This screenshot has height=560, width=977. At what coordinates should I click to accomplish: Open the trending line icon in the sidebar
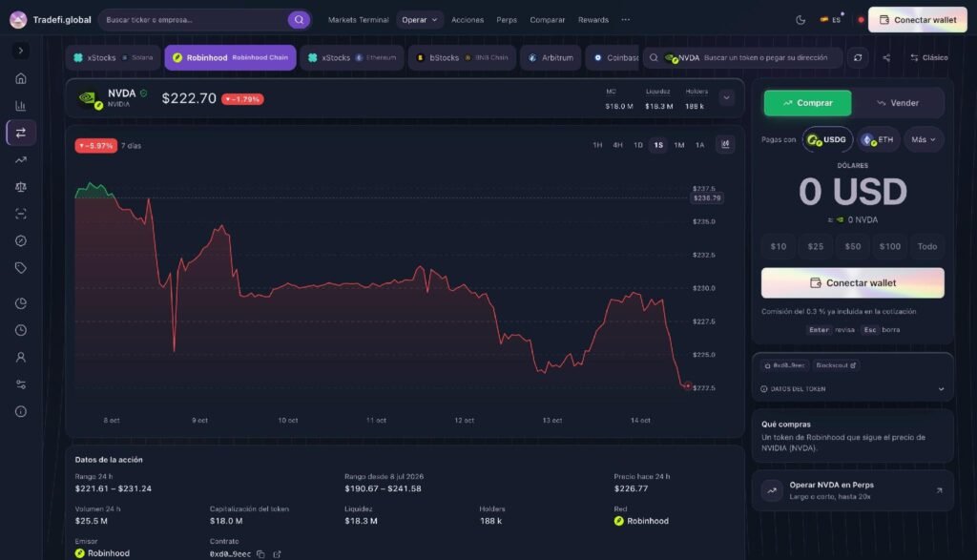pos(21,160)
